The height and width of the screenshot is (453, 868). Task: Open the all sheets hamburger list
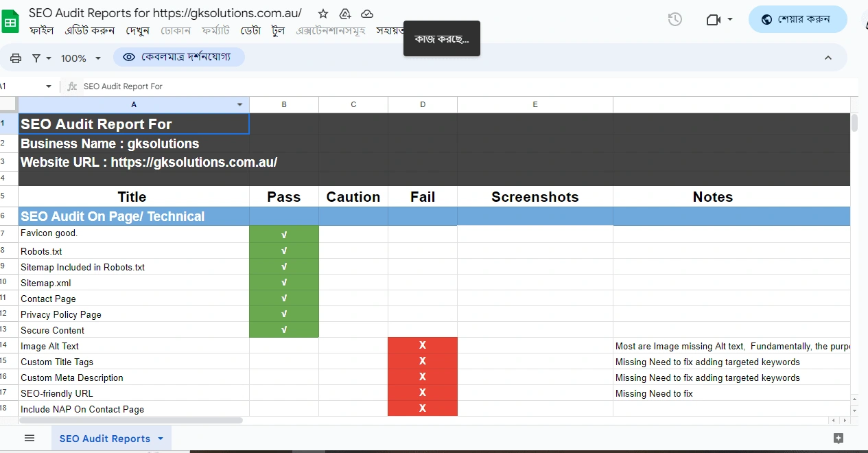[29, 438]
